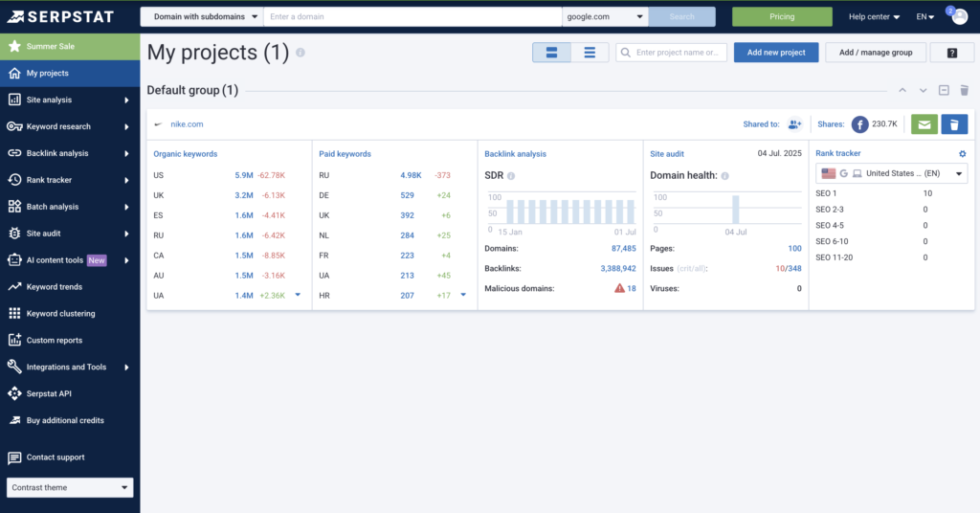This screenshot has height=513, width=980.
Task: Expand the Site audit submenu arrow
Action: 127,234
